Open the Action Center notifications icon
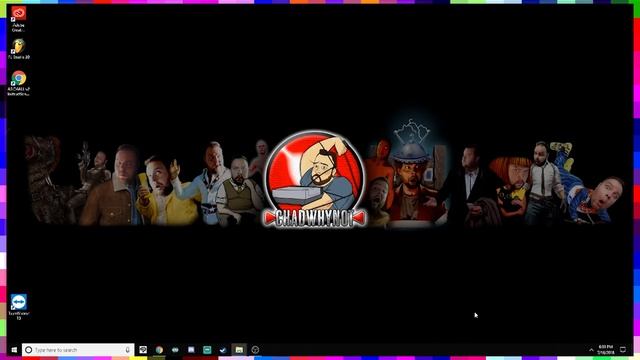 pos(623,350)
